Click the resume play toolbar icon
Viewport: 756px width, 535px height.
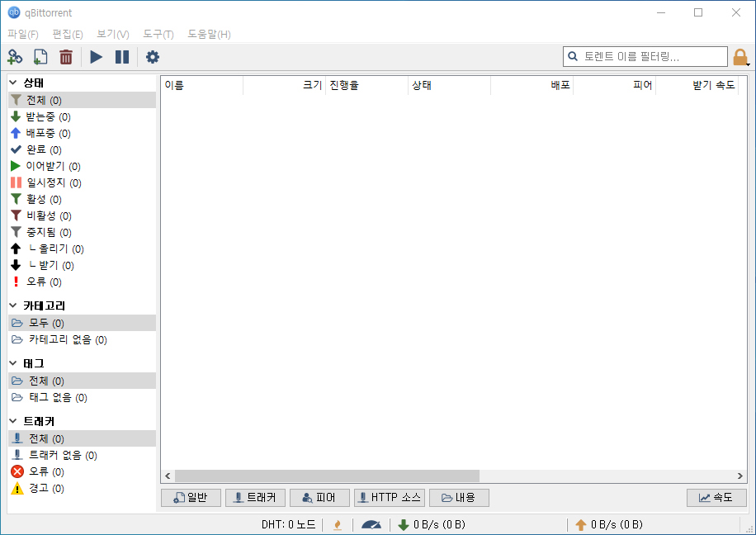(x=97, y=57)
